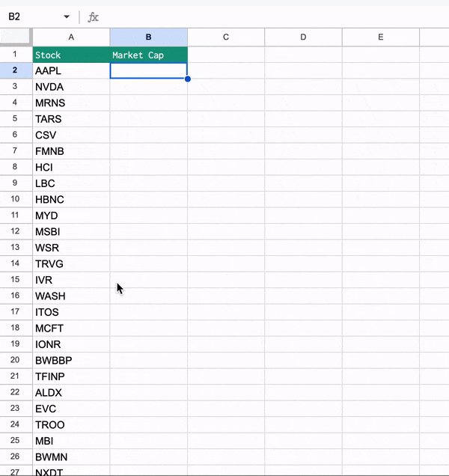The height and width of the screenshot is (476, 449).
Task: Select the TFINP cell
Action: 71,376
